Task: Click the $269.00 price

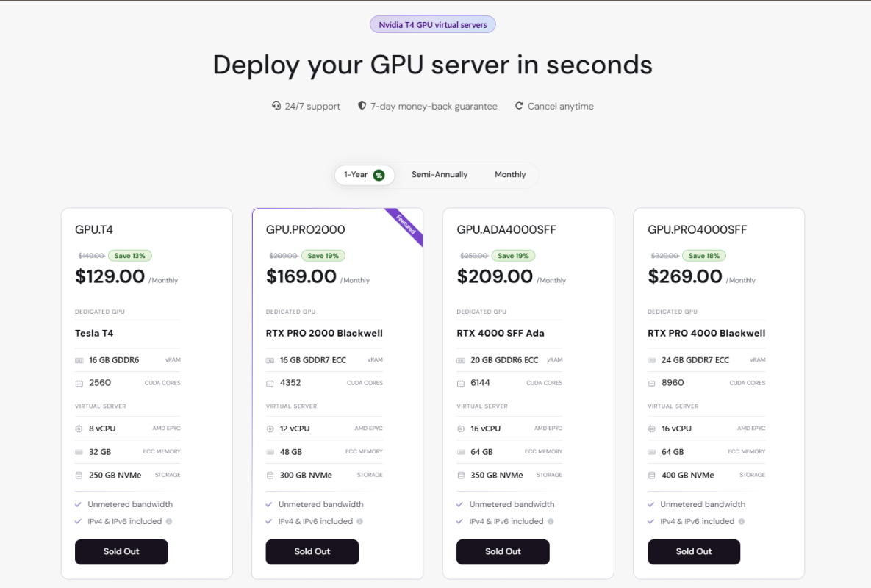Action: (x=685, y=276)
